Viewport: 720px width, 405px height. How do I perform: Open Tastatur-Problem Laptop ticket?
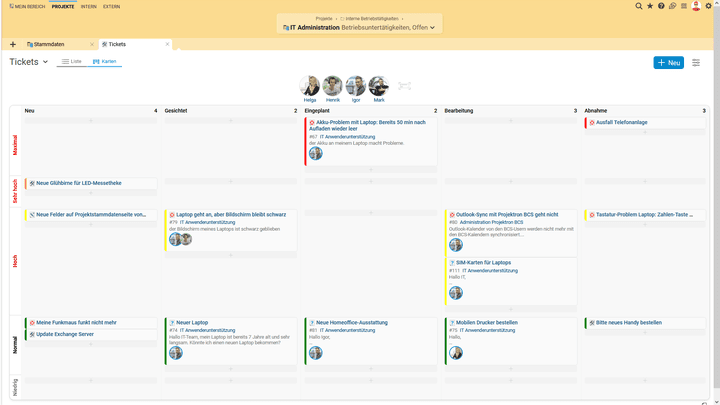644,214
